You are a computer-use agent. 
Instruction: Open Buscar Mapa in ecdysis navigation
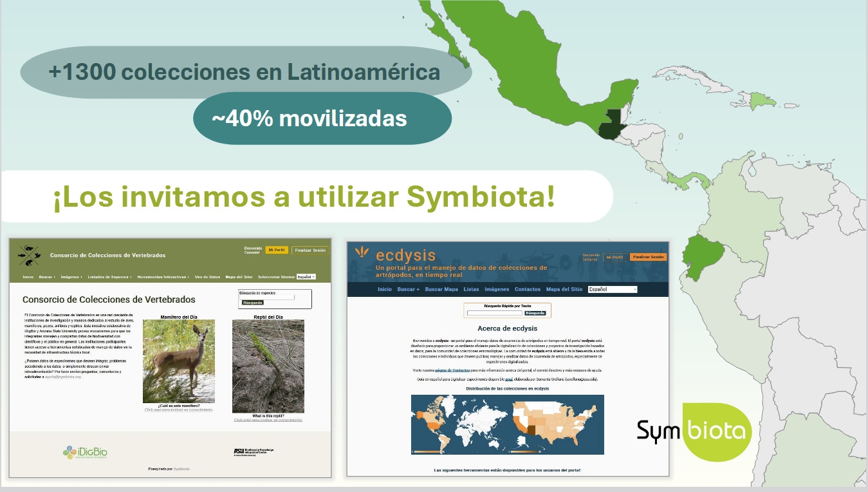coord(441,290)
